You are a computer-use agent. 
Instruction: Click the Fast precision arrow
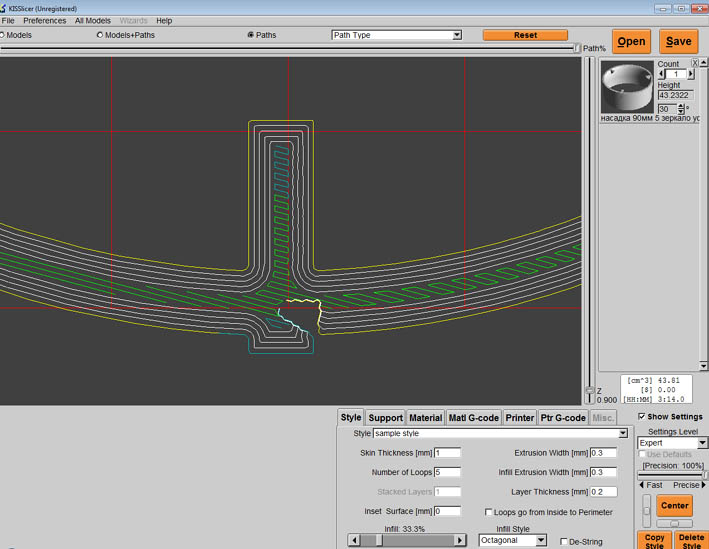coord(642,485)
